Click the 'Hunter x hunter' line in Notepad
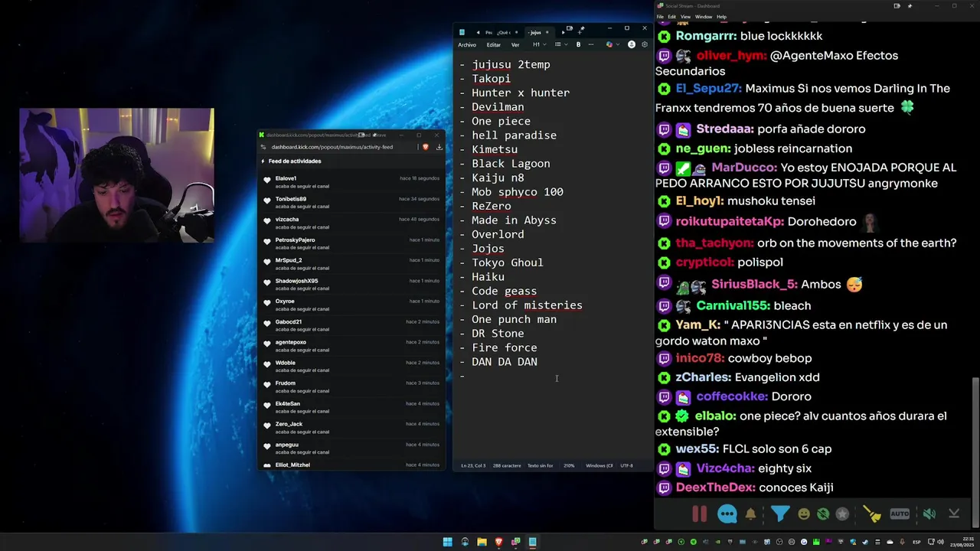980x551 pixels. [521, 93]
